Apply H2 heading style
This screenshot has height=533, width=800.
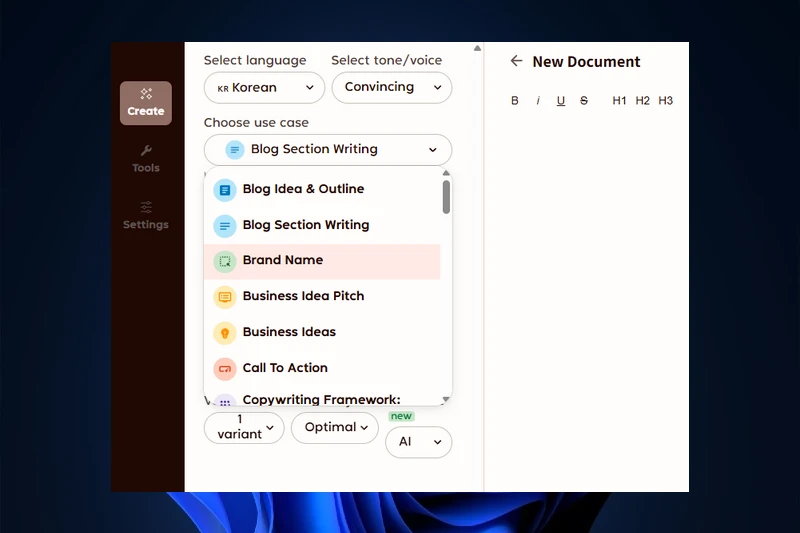pos(643,101)
